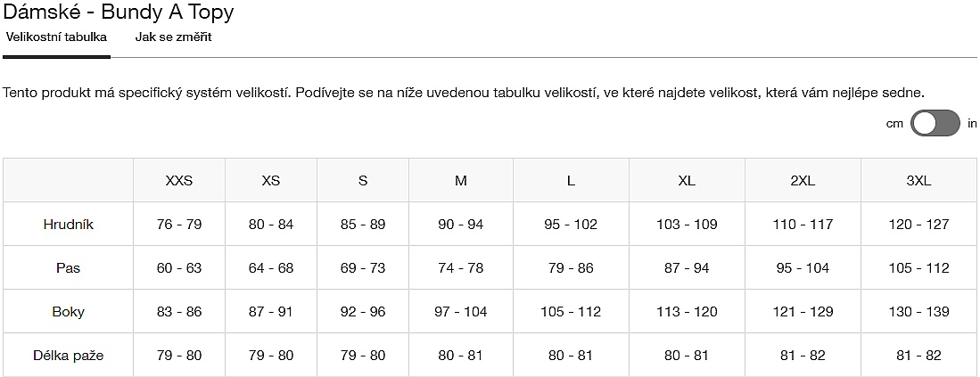The height and width of the screenshot is (377, 980).
Task: Select the M size column header
Action: point(460,180)
